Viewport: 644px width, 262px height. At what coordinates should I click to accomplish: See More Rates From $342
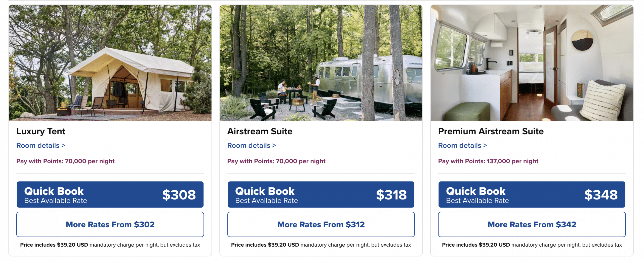(x=532, y=224)
